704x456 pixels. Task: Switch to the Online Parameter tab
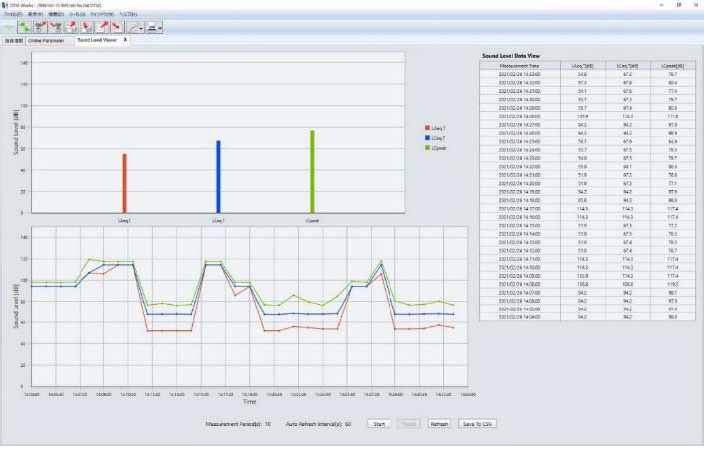[46, 41]
